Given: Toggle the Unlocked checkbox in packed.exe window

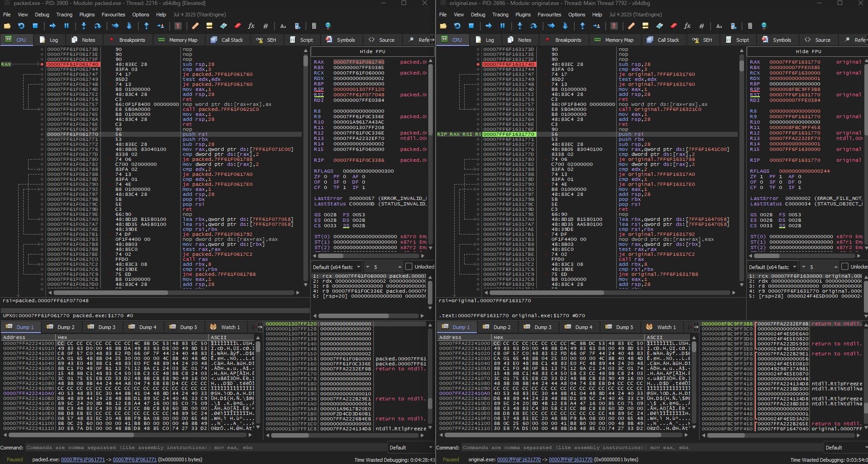Looking at the screenshot, I should 409,267.
